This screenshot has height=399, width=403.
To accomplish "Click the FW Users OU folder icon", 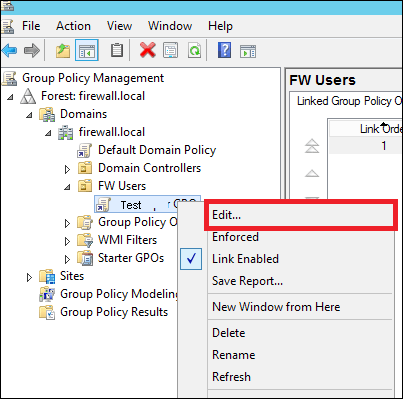I will coord(85,186).
